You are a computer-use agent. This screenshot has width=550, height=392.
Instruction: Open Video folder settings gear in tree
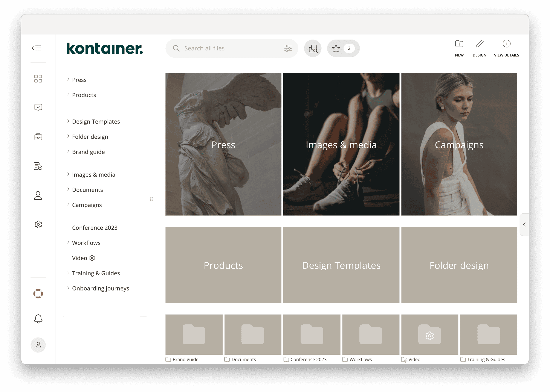tap(92, 258)
